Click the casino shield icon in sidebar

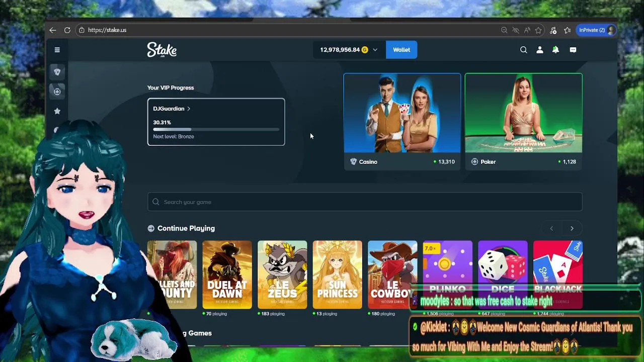pos(57,72)
